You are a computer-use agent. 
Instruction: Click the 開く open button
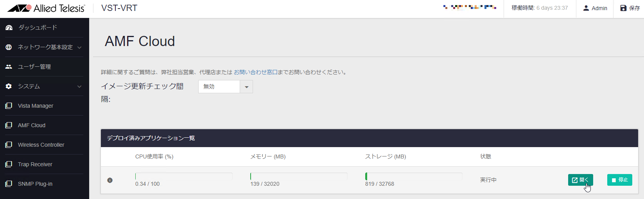[x=581, y=180]
